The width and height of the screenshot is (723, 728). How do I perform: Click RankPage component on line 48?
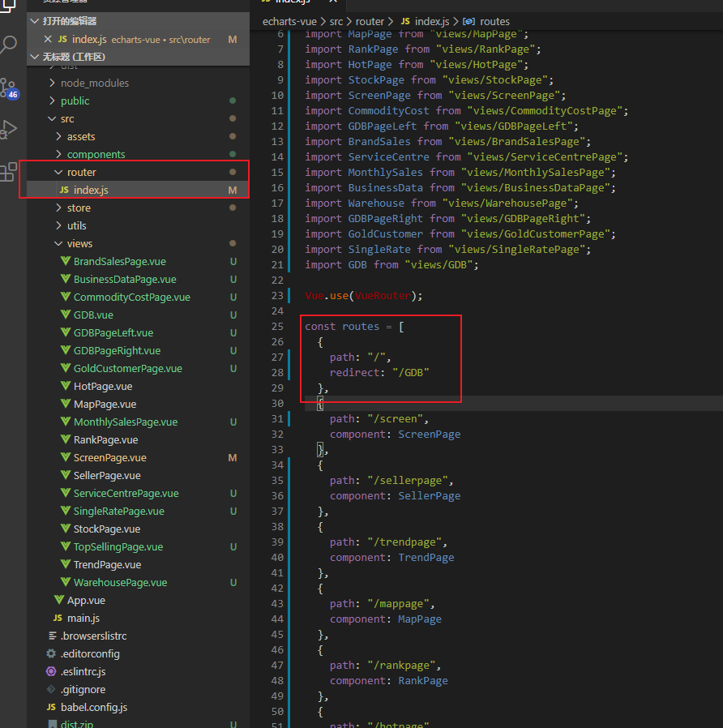(x=423, y=681)
